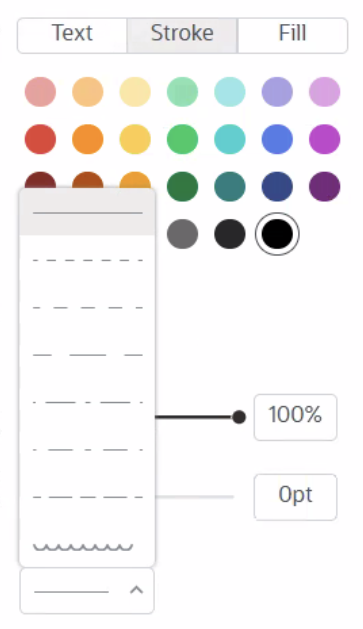Edit the 100% opacity field
This screenshot has width=363, height=629.
tap(295, 417)
